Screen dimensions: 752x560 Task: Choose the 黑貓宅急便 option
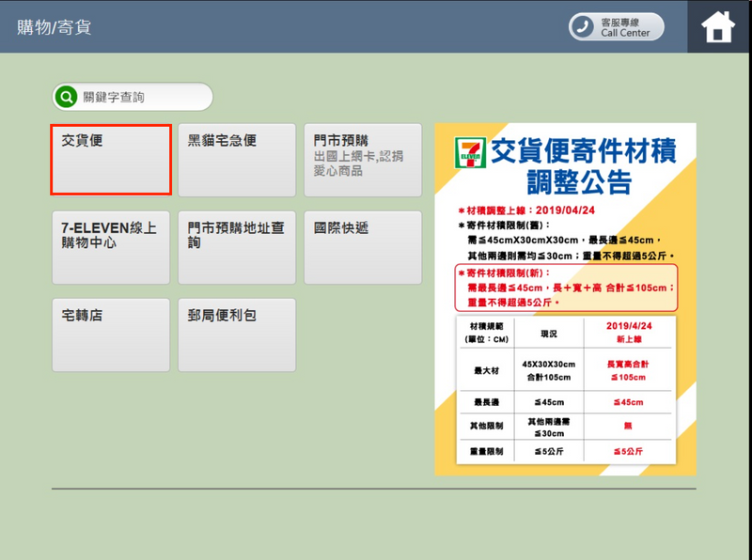[237, 160]
